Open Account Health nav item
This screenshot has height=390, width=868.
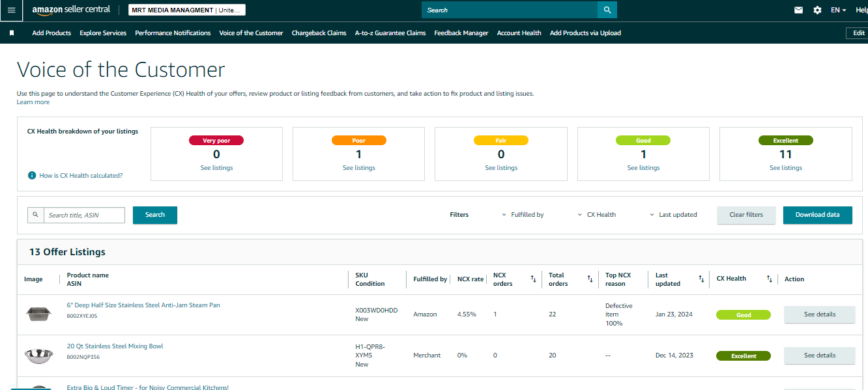click(519, 33)
